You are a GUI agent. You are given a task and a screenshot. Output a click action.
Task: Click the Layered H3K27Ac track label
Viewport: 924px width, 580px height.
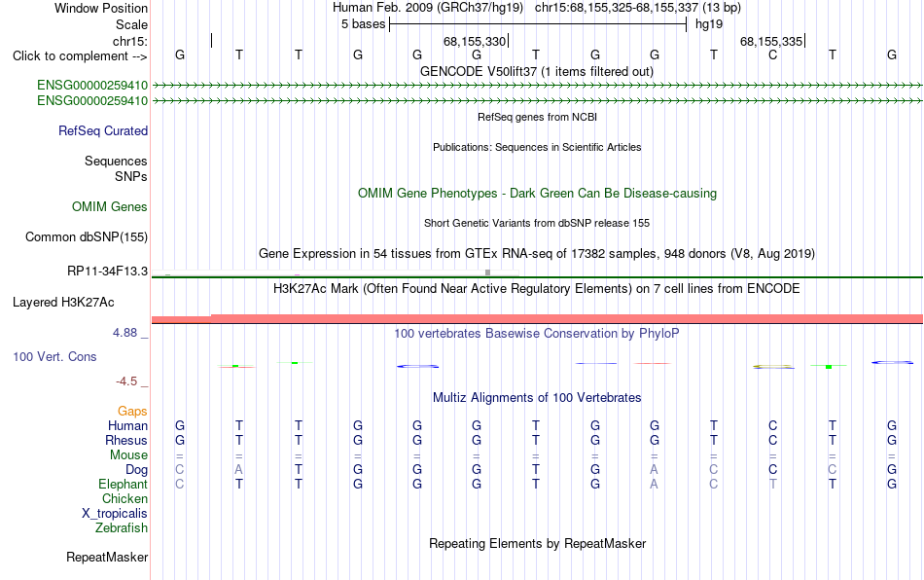point(63,303)
